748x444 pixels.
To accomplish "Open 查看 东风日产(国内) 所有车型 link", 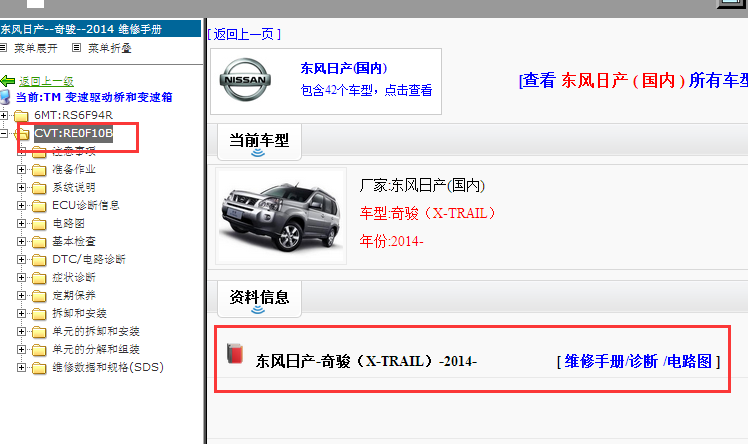I will pyautogui.click(x=633, y=80).
